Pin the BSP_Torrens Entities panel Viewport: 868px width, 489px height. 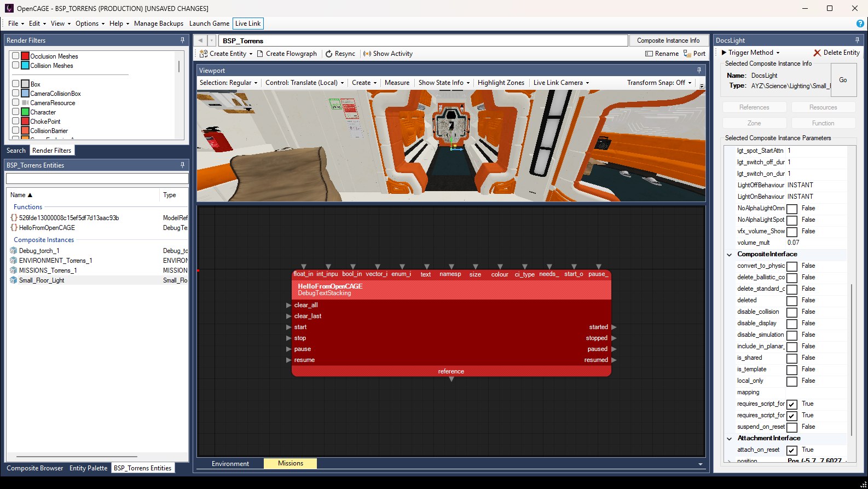[x=183, y=165]
